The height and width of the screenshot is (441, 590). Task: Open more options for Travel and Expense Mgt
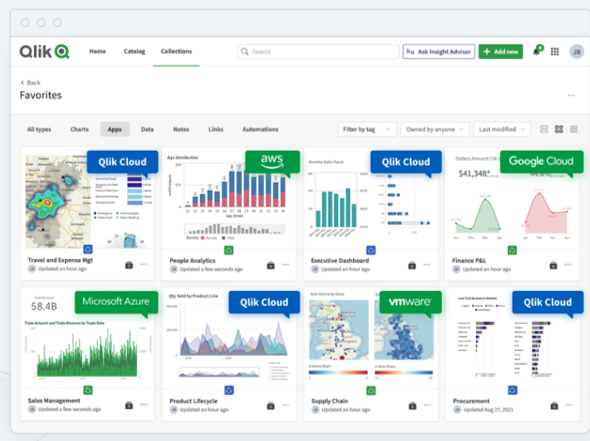pyautogui.click(x=144, y=265)
